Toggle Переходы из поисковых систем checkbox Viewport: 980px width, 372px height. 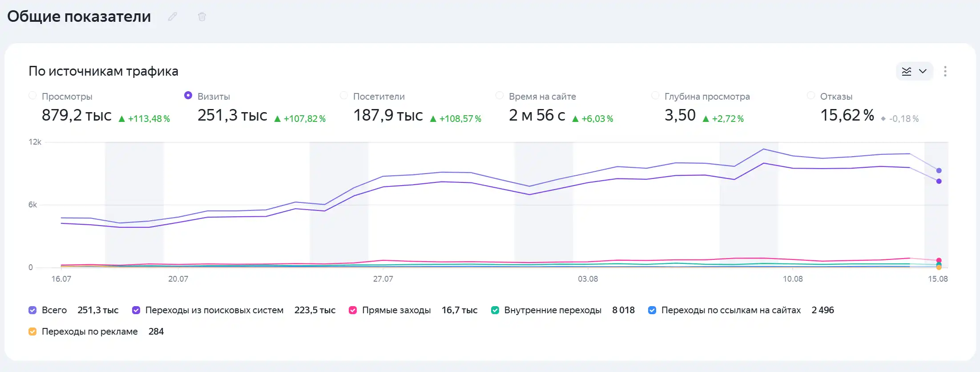136,310
